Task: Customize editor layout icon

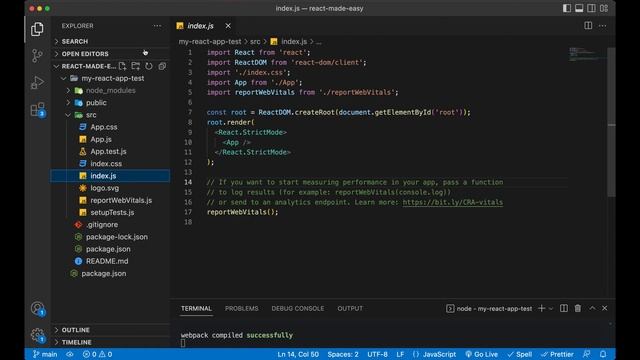Action: [604, 8]
